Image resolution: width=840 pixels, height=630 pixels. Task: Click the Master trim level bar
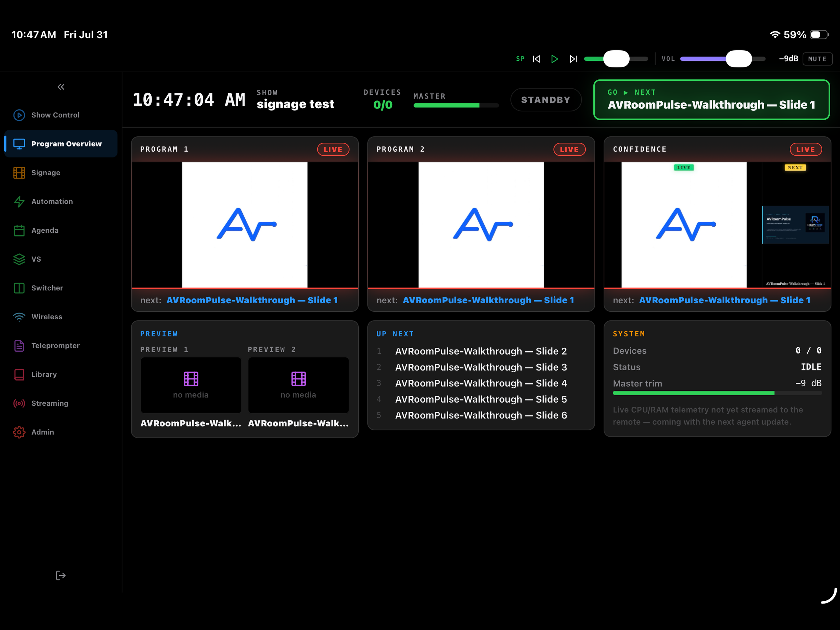717,393
